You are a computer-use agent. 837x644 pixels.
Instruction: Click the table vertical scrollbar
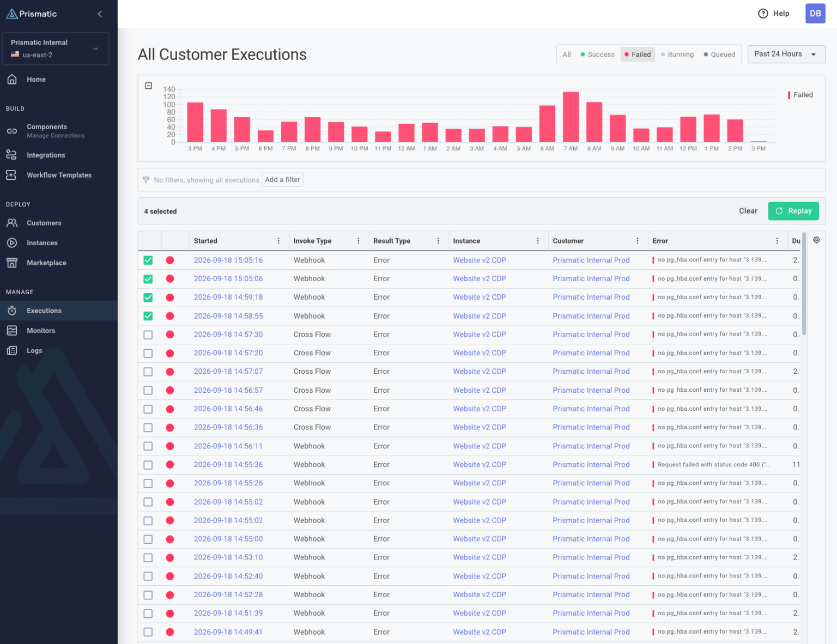[x=804, y=284]
